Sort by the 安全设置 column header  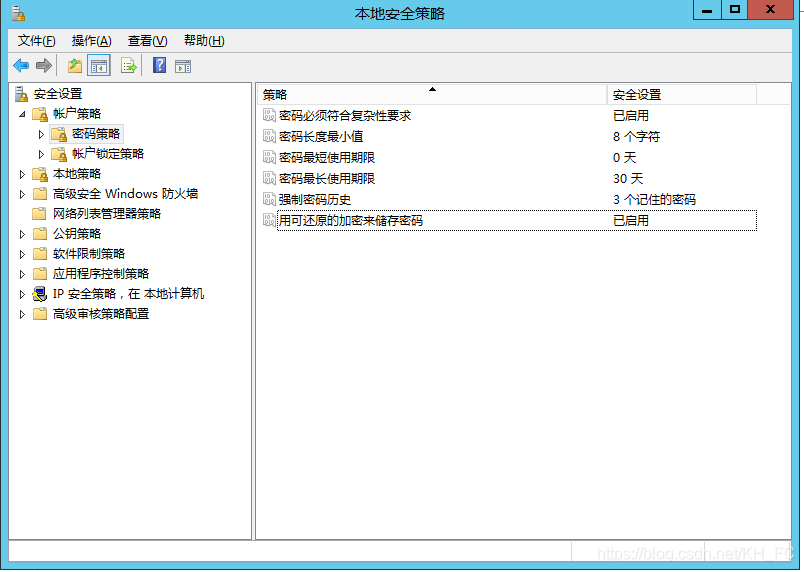click(681, 94)
